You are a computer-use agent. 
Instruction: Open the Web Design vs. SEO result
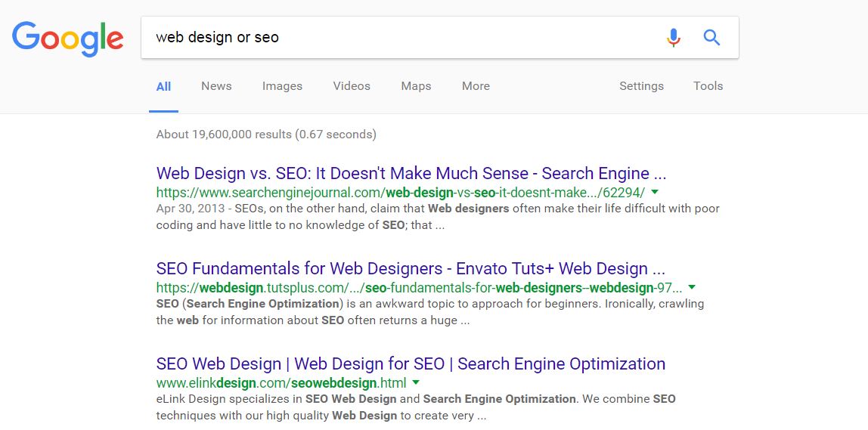411,174
